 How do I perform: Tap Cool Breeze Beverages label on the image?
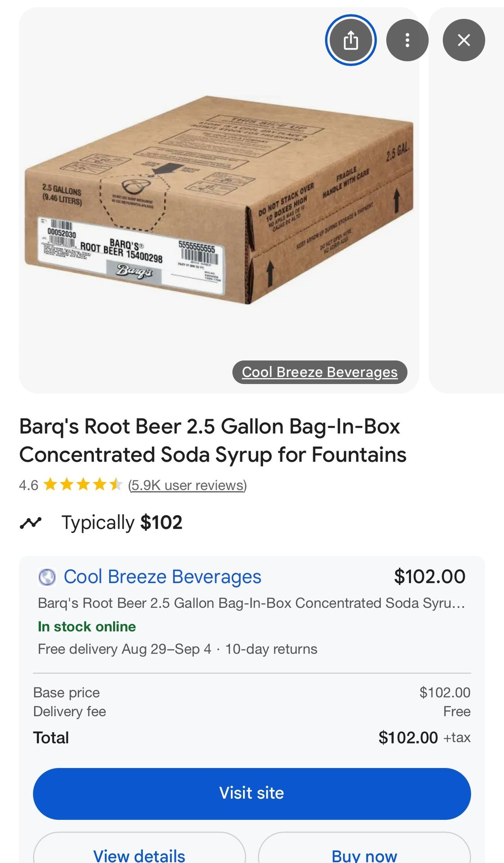319,372
